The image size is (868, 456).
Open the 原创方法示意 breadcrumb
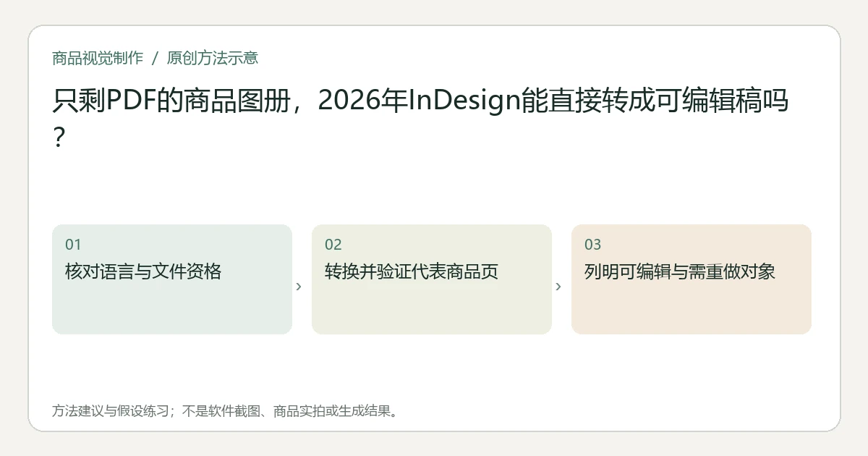click(213, 58)
